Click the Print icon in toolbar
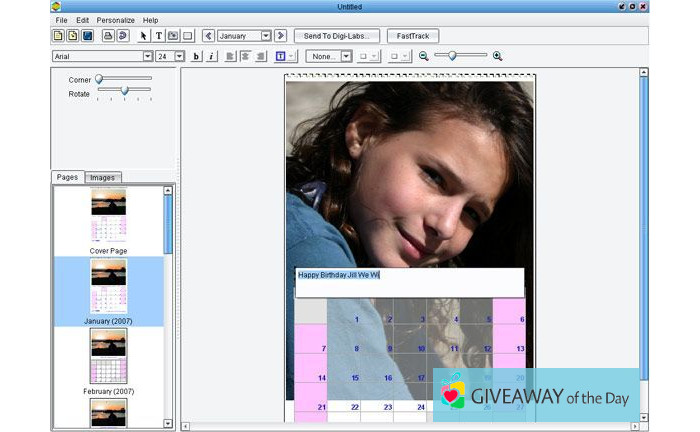 coord(108,36)
